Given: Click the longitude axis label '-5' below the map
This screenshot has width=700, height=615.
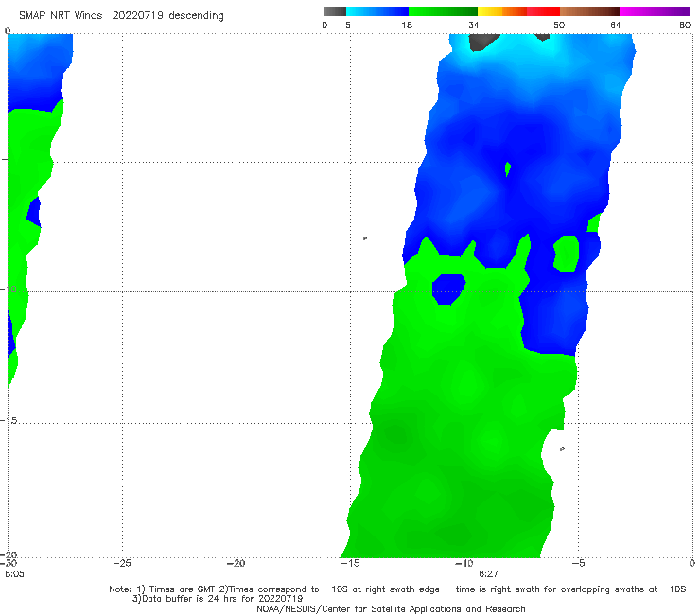Looking at the screenshot, I should (578, 563).
